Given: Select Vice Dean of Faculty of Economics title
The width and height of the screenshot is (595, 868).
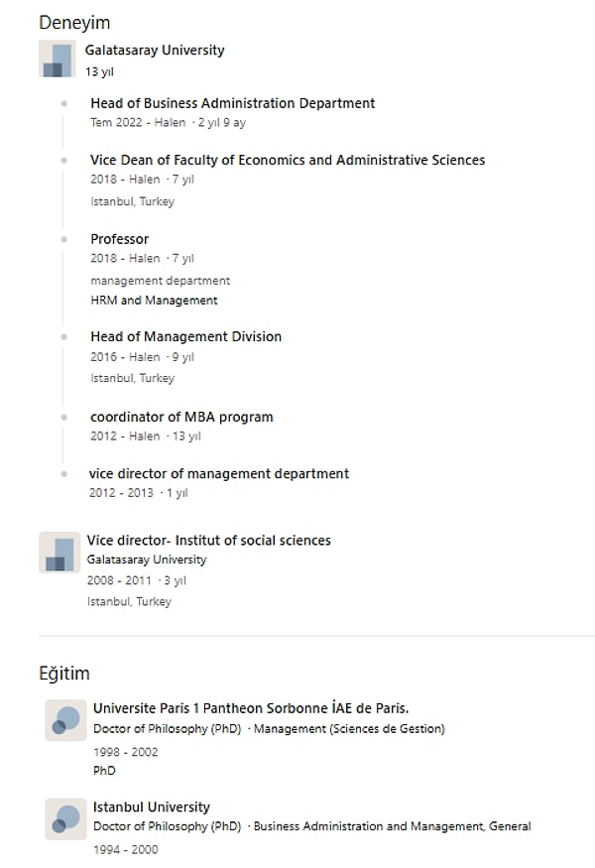Looking at the screenshot, I should coord(288,160).
